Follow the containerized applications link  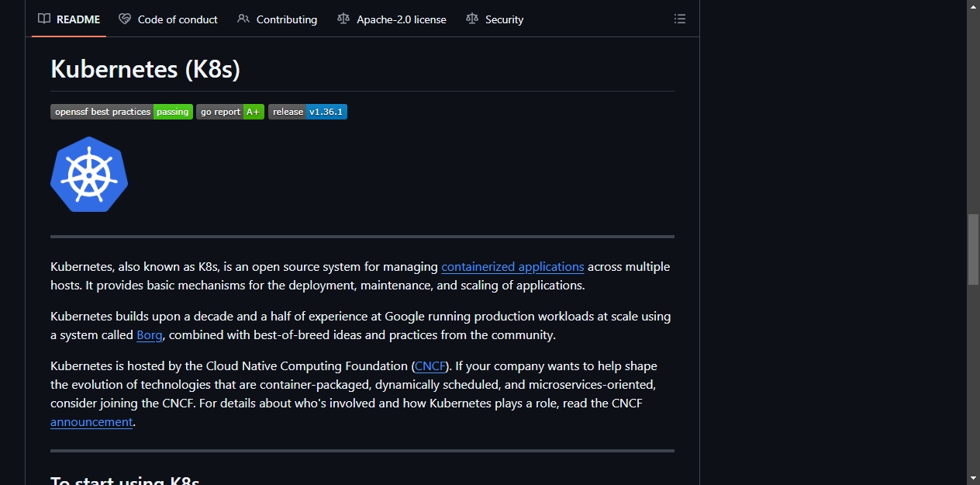point(512,267)
